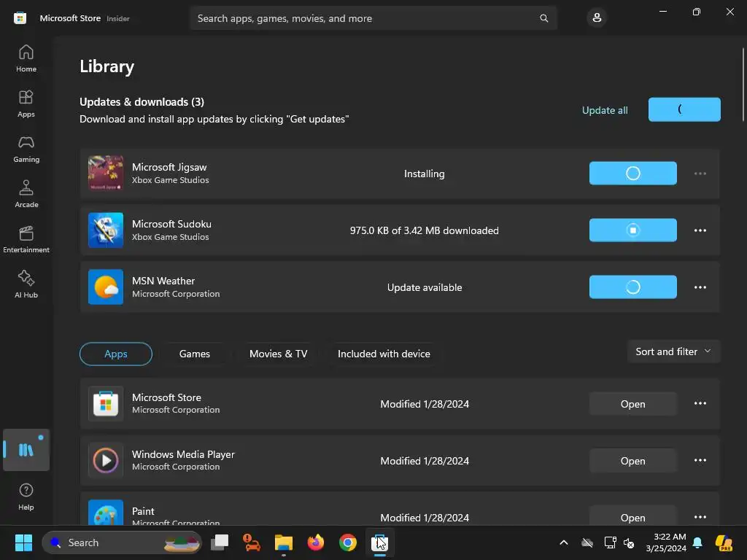Click the MSN Weather app icon
747x560 pixels.
[x=106, y=287]
